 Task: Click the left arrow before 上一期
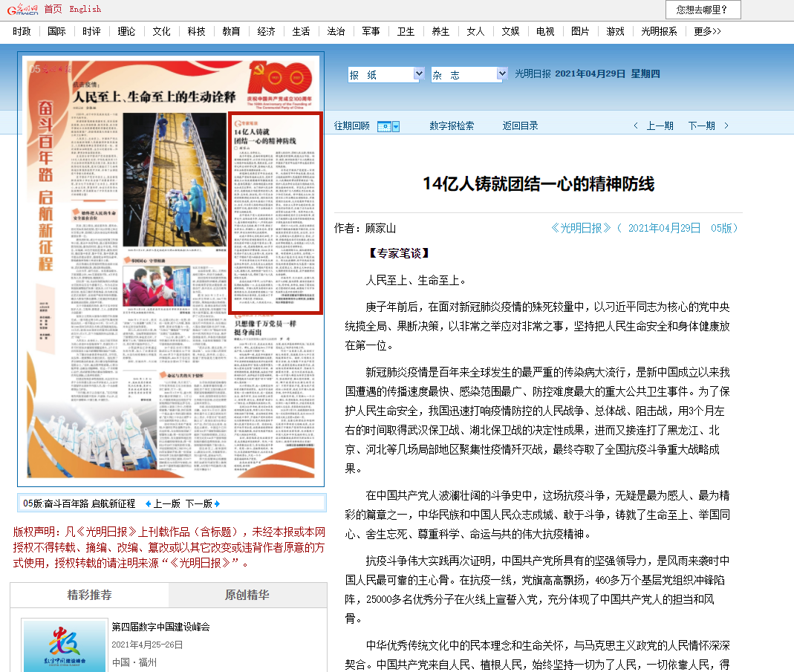(635, 125)
